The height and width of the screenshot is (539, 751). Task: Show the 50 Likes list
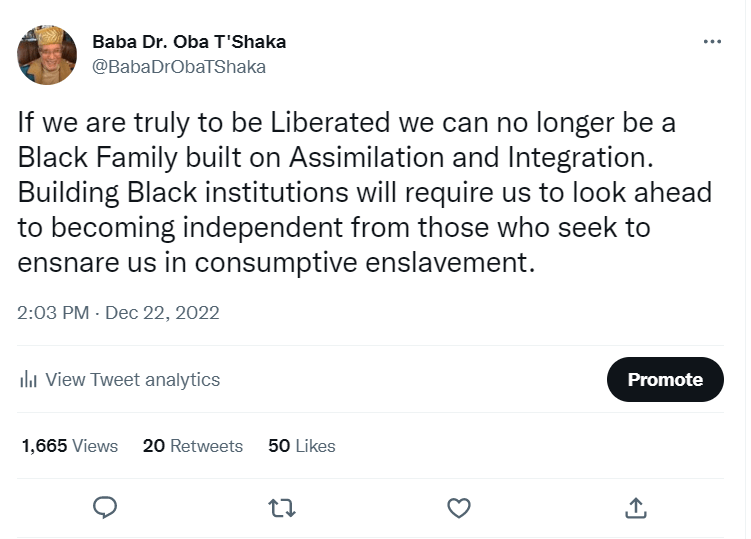(x=302, y=446)
